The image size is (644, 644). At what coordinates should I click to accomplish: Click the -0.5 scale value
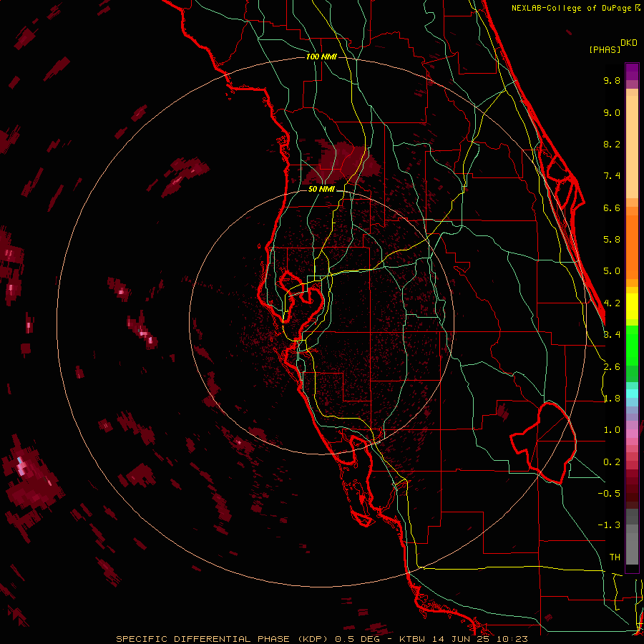coord(609,494)
